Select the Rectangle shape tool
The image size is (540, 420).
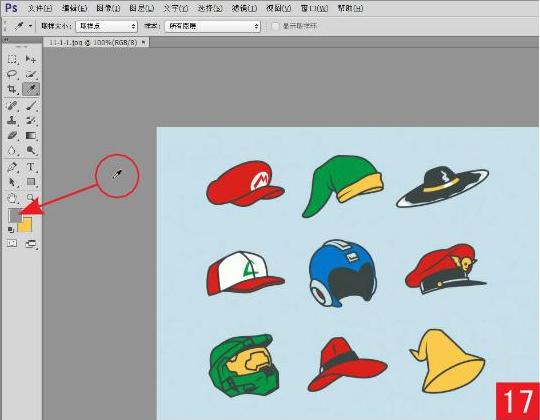(x=31, y=182)
